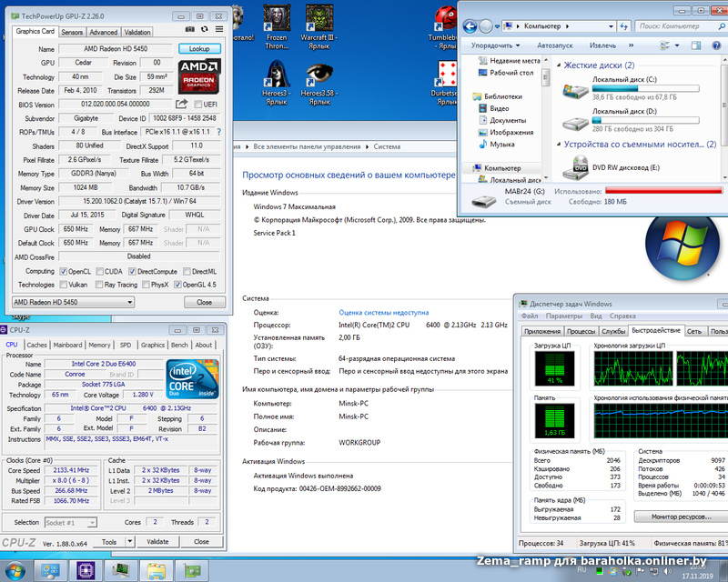The width and height of the screenshot is (728, 582).
Task: Open the CPU-Z Tools dropdown arrow
Action: 130,542
